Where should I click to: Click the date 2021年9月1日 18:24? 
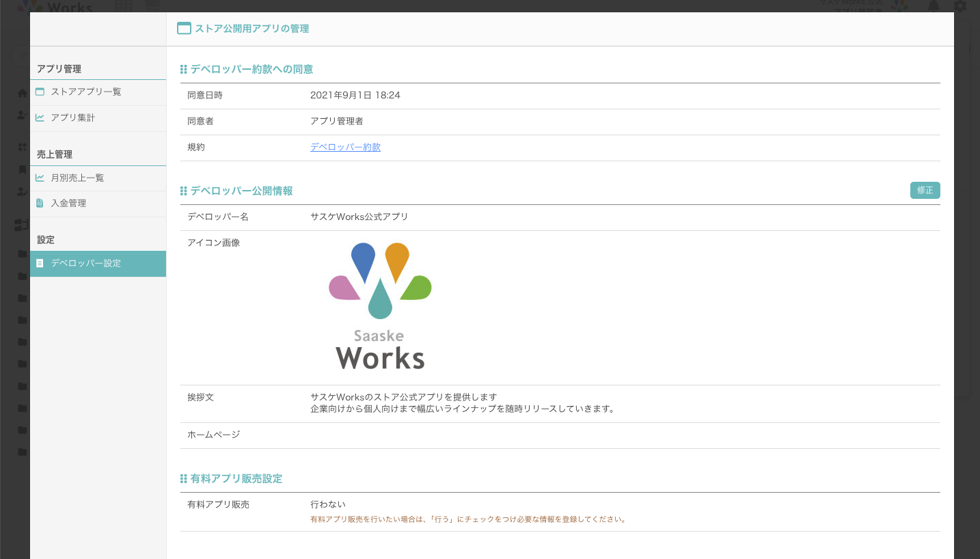[355, 95]
